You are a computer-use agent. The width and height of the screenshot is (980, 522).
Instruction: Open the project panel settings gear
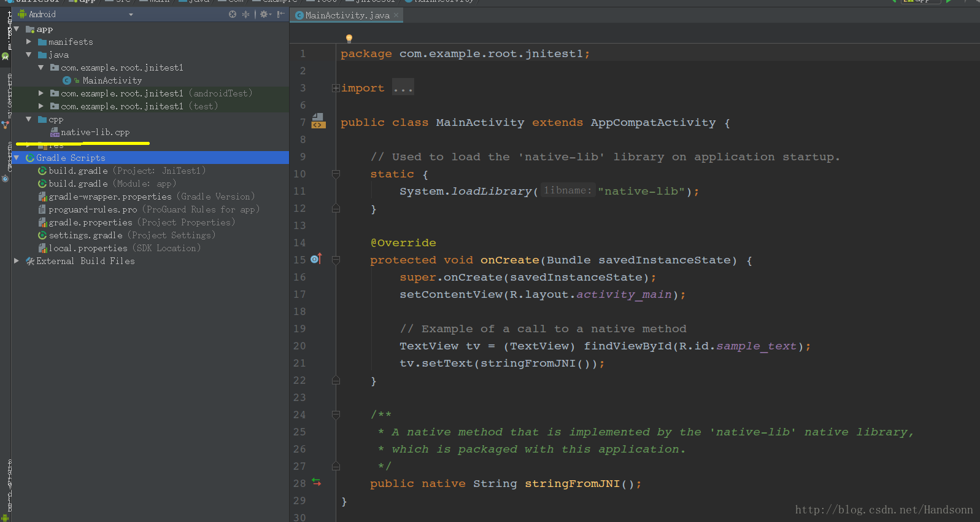pos(265,14)
